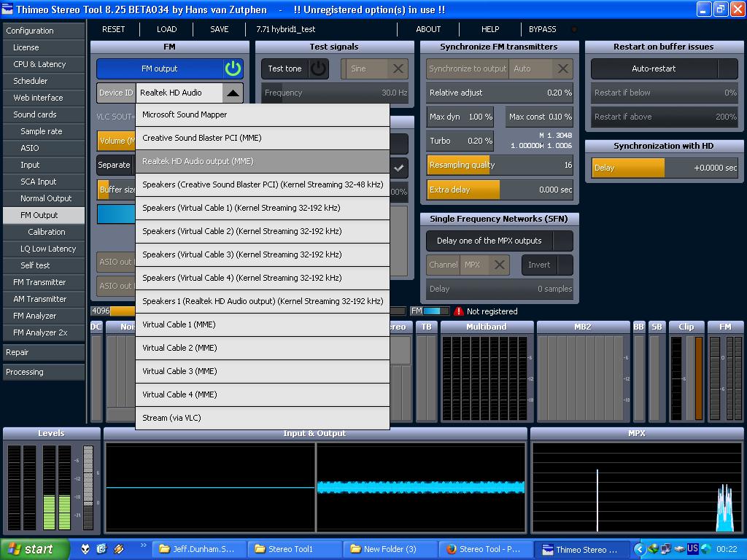
Task: Click the green globe tray icon
Action: pyautogui.click(x=653, y=549)
